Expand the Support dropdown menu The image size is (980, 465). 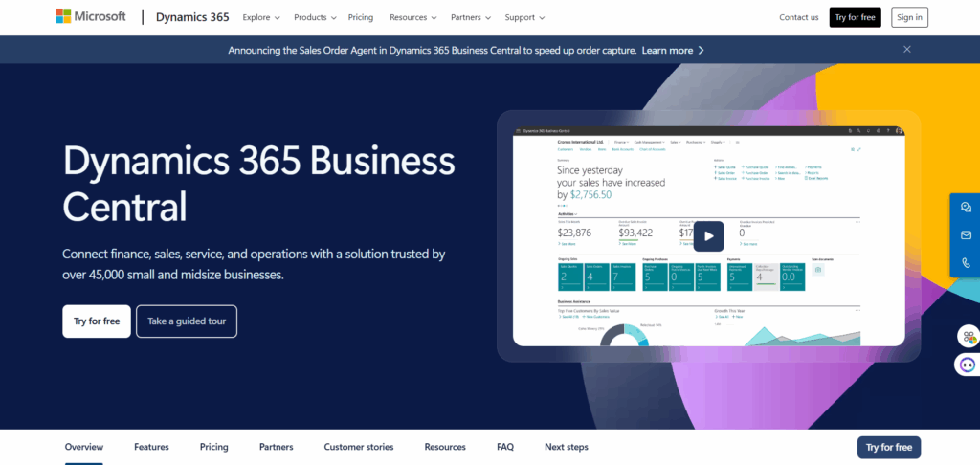(x=524, y=17)
